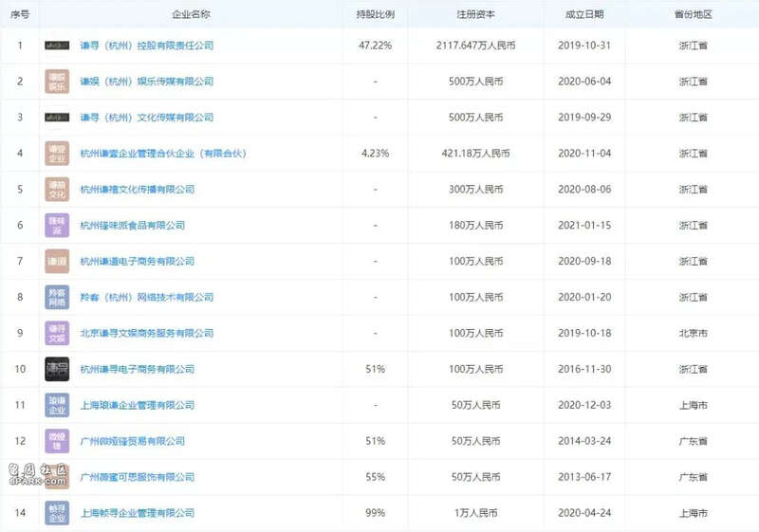
Task: Select the 47.22% shareholding cell
Action: point(375,46)
